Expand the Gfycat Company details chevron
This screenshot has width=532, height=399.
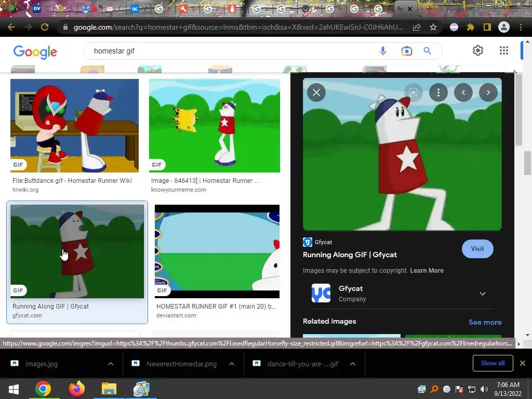point(483,294)
